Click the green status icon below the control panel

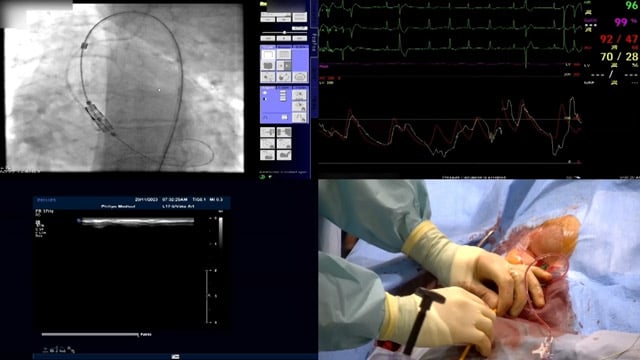(x=262, y=177)
